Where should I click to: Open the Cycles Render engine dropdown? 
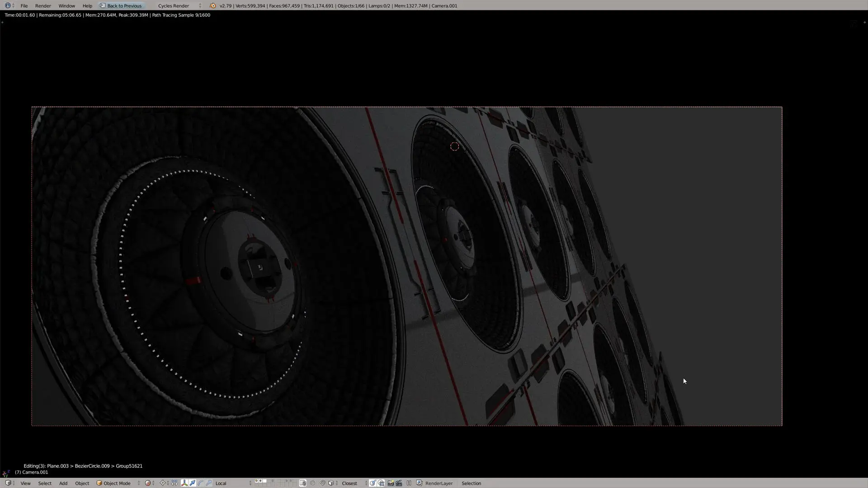(179, 6)
